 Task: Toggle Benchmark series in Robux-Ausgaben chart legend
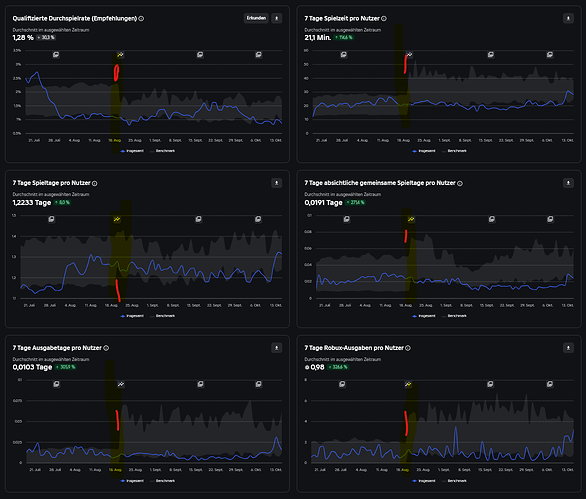454,481
